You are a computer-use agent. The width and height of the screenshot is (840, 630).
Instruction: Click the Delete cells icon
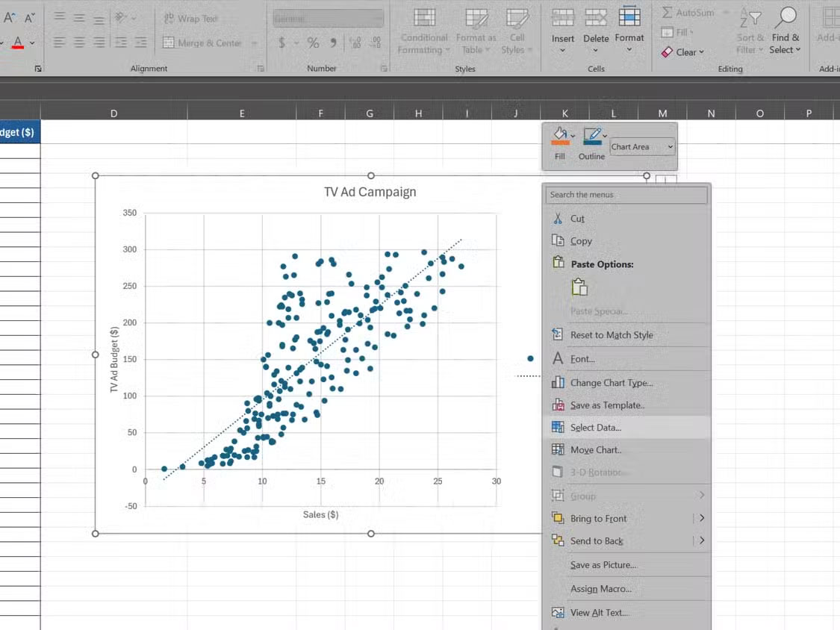[596, 18]
